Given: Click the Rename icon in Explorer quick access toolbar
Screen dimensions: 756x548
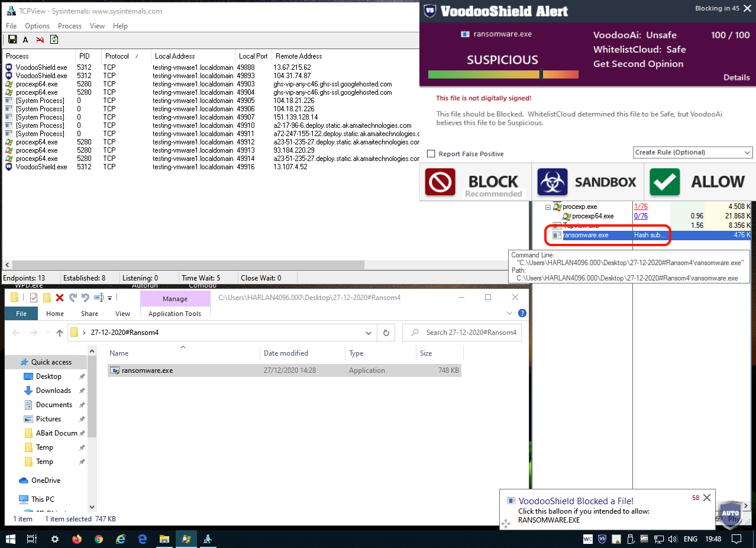Looking at the screenshot, I should [99, 298].
